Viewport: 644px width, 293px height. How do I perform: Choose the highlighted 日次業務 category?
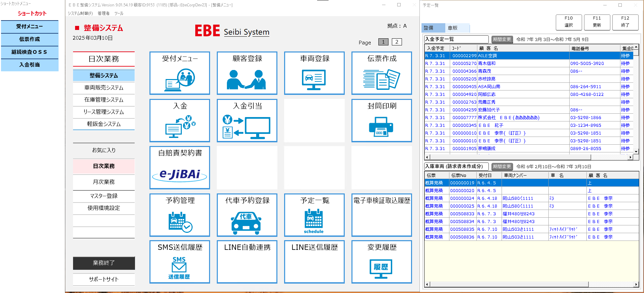pyautogui.click(x=104, y=166)
